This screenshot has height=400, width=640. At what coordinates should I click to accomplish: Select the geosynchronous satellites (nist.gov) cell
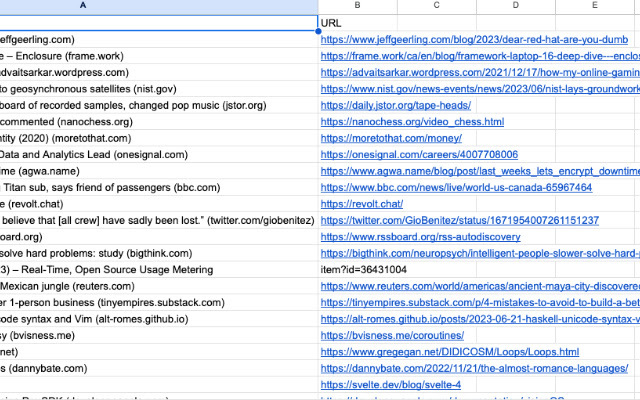point(159,89)
